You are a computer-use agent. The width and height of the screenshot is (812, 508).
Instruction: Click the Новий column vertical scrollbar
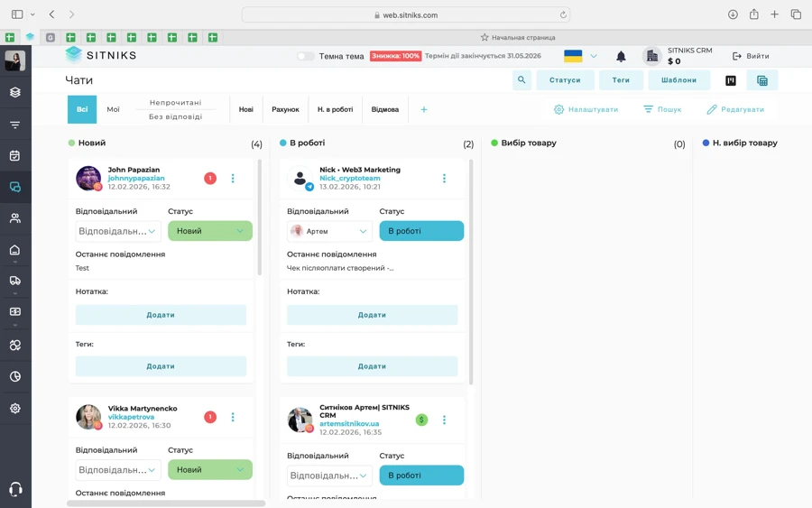coord(260,217)
